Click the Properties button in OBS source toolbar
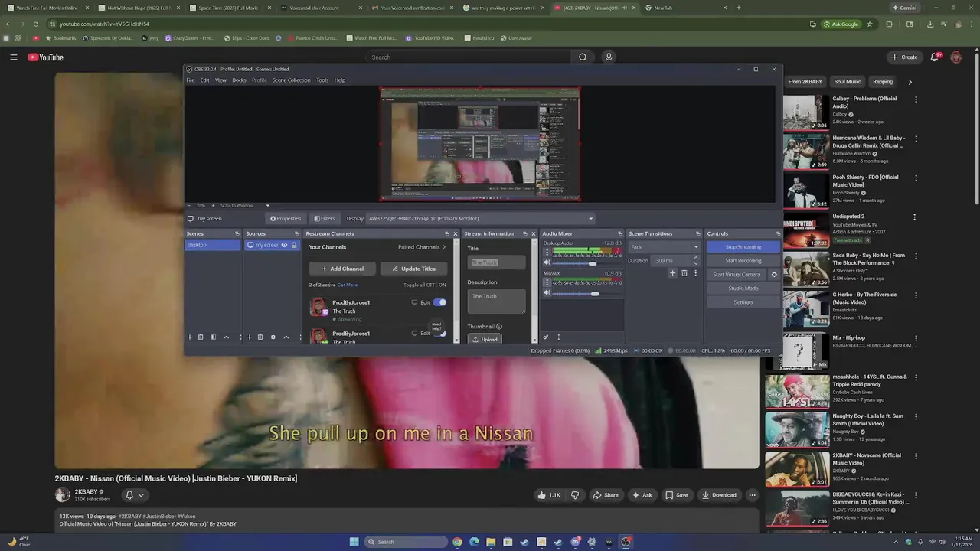The width and height of the screenshot is (980, 551). 286,218
